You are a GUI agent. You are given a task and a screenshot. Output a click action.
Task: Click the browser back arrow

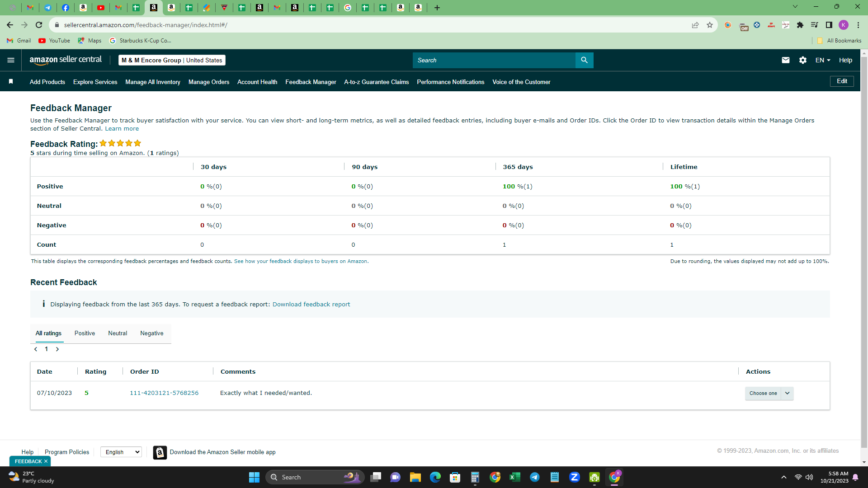point(10,25)
